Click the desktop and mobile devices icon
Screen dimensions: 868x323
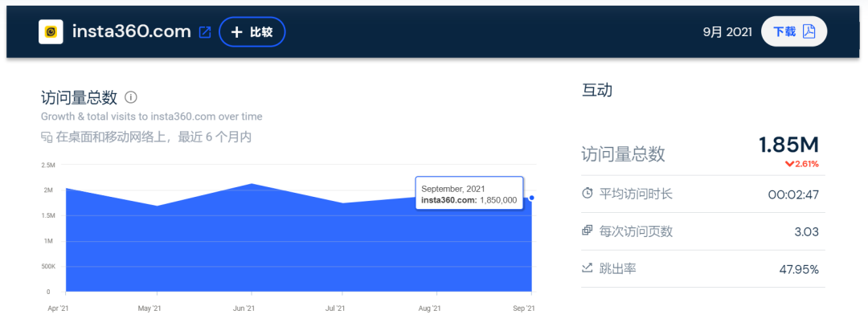tap(47, 137)
